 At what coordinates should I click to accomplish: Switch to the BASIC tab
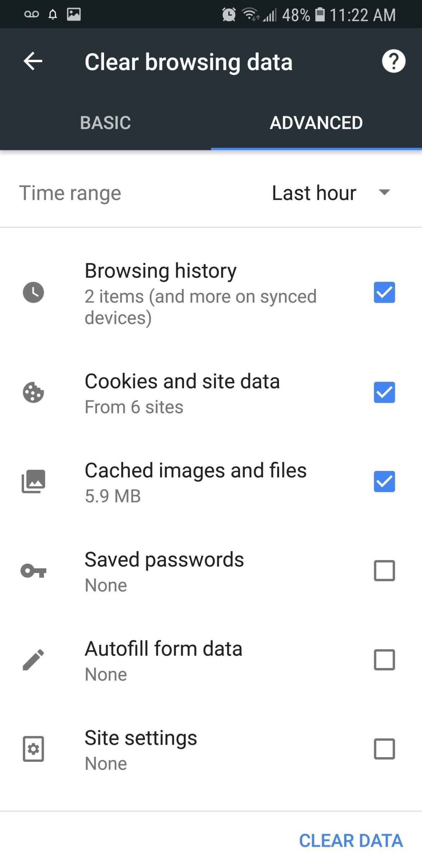105,123
